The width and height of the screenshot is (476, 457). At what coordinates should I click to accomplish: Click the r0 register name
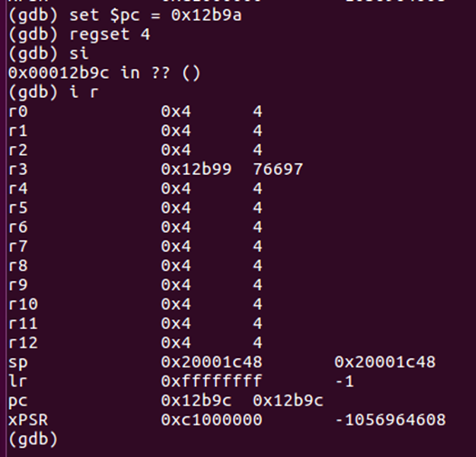18,112
